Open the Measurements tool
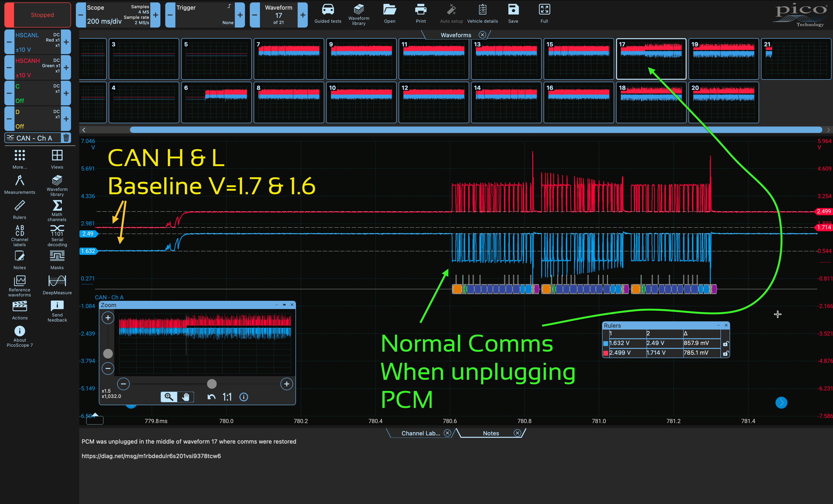The image size is (833, 504). click(20, 184)
